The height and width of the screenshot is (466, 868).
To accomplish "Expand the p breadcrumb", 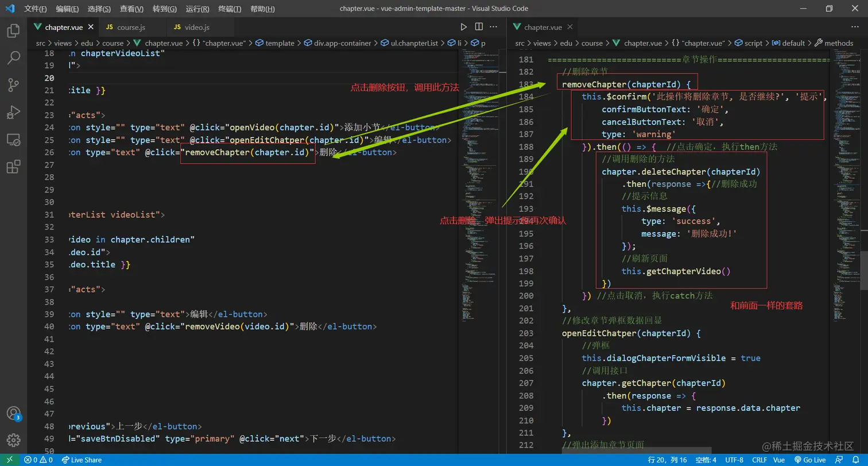I will tap(478, 43).
